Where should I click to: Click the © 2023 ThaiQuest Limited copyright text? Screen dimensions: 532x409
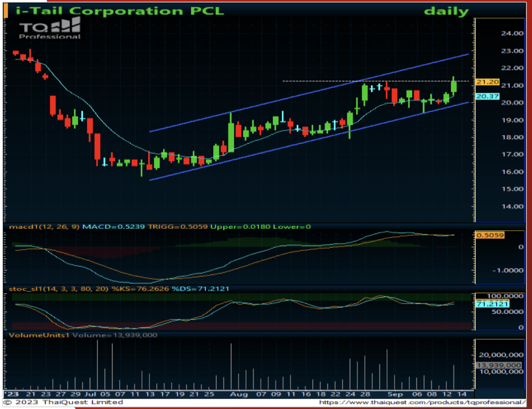click(x=63, y=402)
